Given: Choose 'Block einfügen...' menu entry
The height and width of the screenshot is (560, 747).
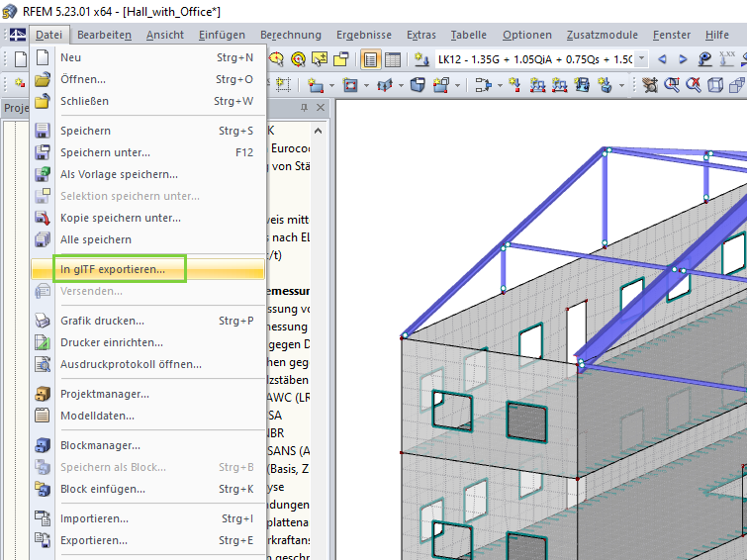Looking at the screenshot, I should (x=147, y=489).
